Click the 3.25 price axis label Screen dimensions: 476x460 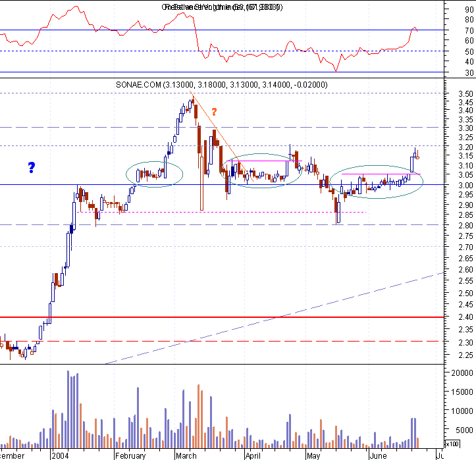pyautogui.click(x=465, y=138)
